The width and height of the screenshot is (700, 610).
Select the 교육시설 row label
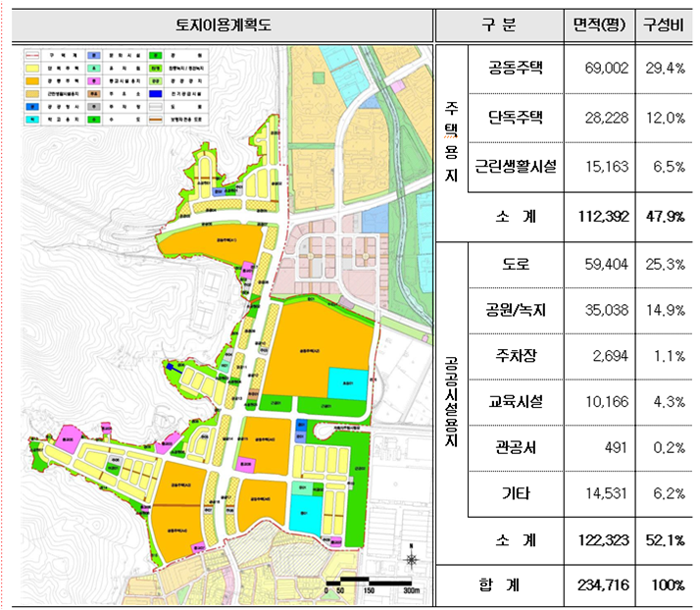pyautogui.click(x=516, y=402)
